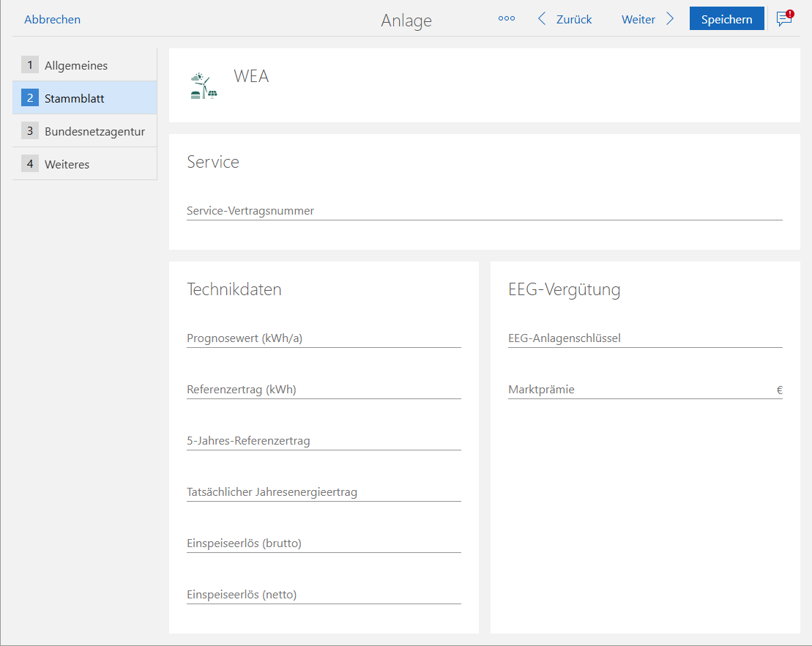
Task: Click the WEA renewable energy plant icon
Action: 204,86
